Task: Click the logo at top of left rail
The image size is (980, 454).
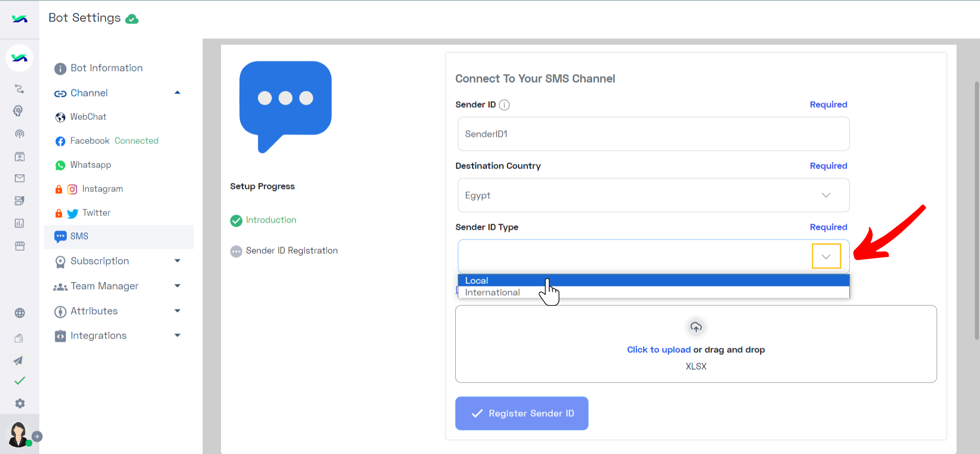Action: click(x=19, y=19)
